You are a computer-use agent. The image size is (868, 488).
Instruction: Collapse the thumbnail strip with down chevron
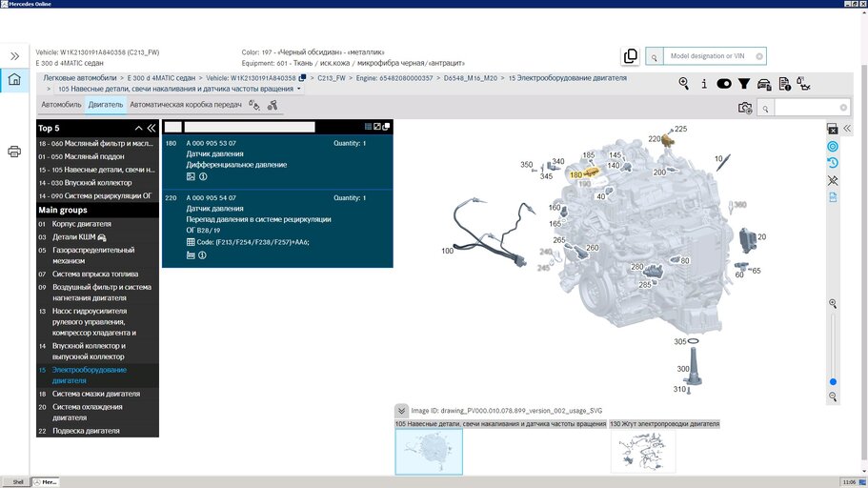[x=401, y=411]
